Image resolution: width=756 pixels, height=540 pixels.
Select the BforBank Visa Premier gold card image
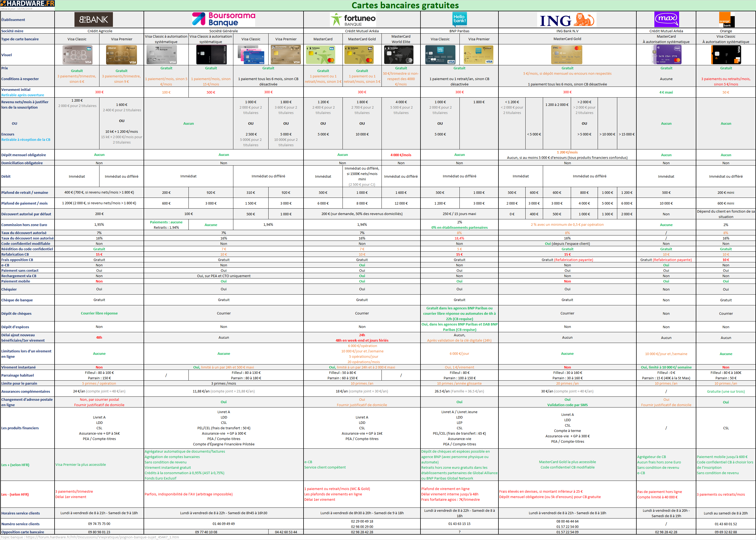click(122, 55)
